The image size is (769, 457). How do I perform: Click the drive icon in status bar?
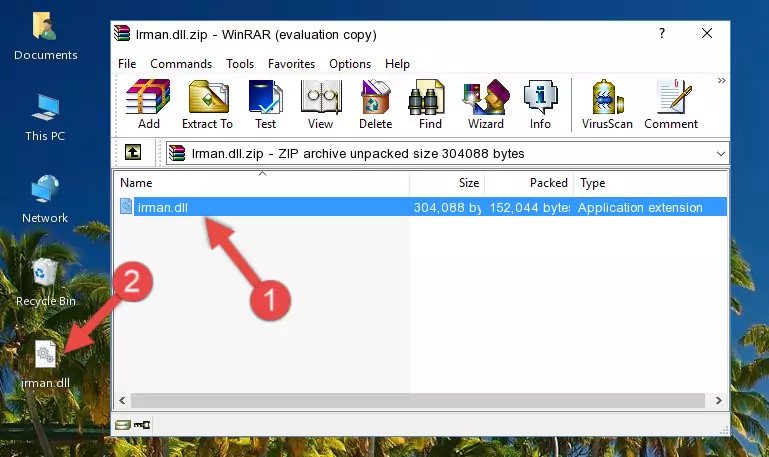123,425
